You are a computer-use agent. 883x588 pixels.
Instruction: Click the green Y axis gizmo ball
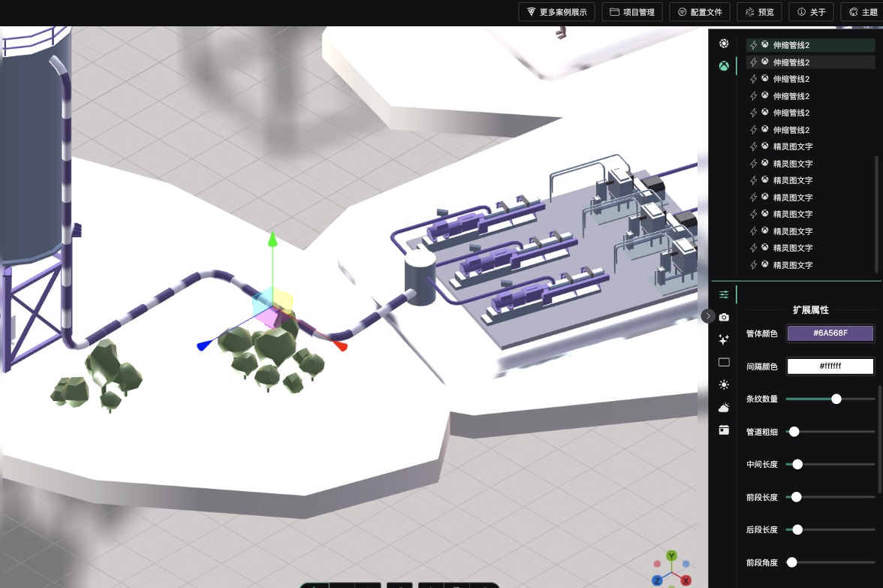(x=671, y=556)
